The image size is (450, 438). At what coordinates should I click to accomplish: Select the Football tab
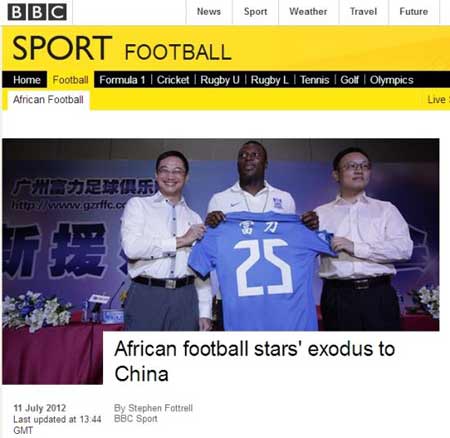coord(70,80)
